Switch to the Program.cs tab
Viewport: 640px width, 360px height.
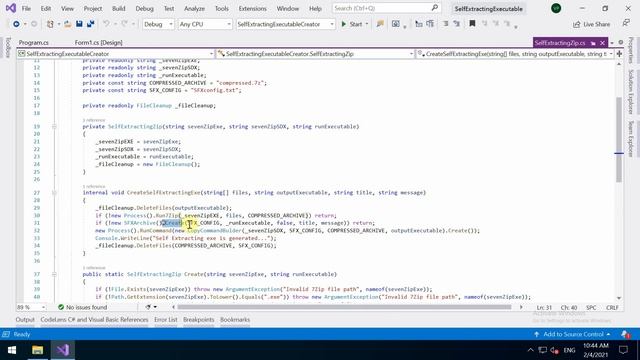coord(33,42)
